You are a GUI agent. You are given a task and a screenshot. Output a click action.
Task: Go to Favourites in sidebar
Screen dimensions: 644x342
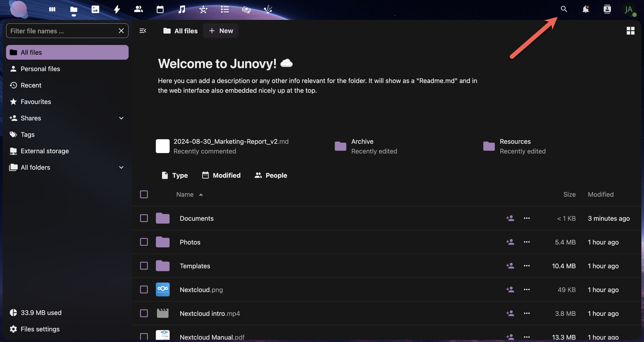(36, 102)
